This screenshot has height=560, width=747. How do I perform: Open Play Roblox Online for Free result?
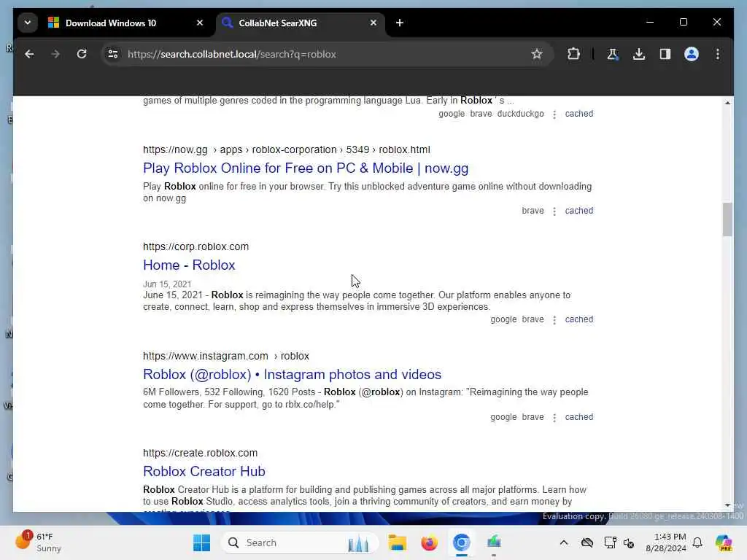(x=306, y=168)
